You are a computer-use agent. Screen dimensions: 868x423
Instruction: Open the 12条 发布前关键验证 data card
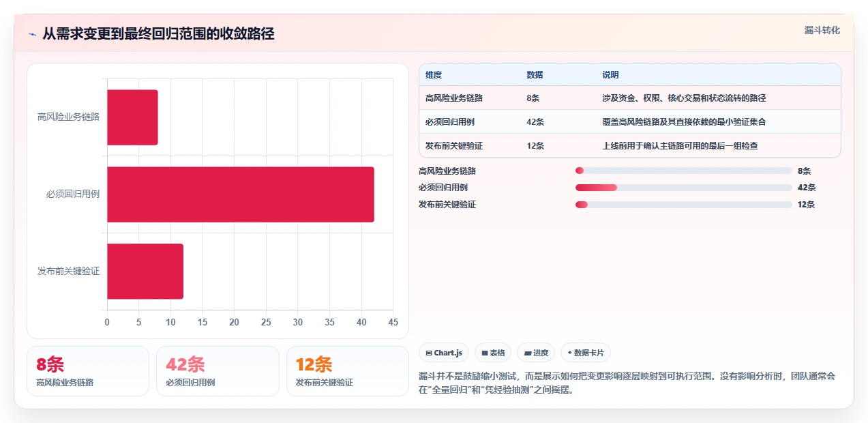pyautogui.click(x=348, y=371)
